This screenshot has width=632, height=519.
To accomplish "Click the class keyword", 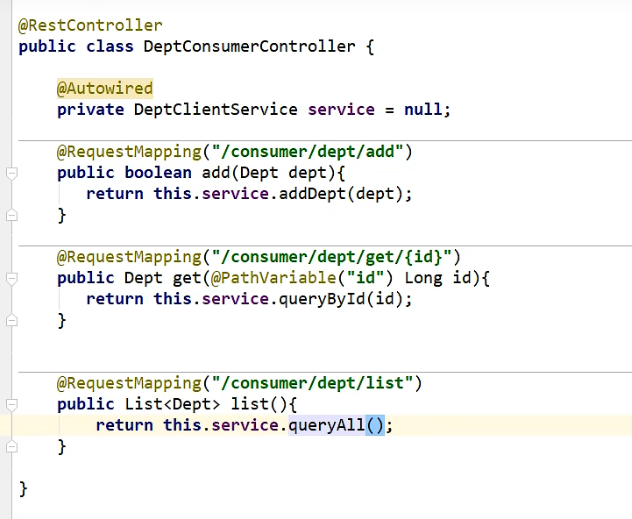I will pyautogui.click(x=110, y=46).
